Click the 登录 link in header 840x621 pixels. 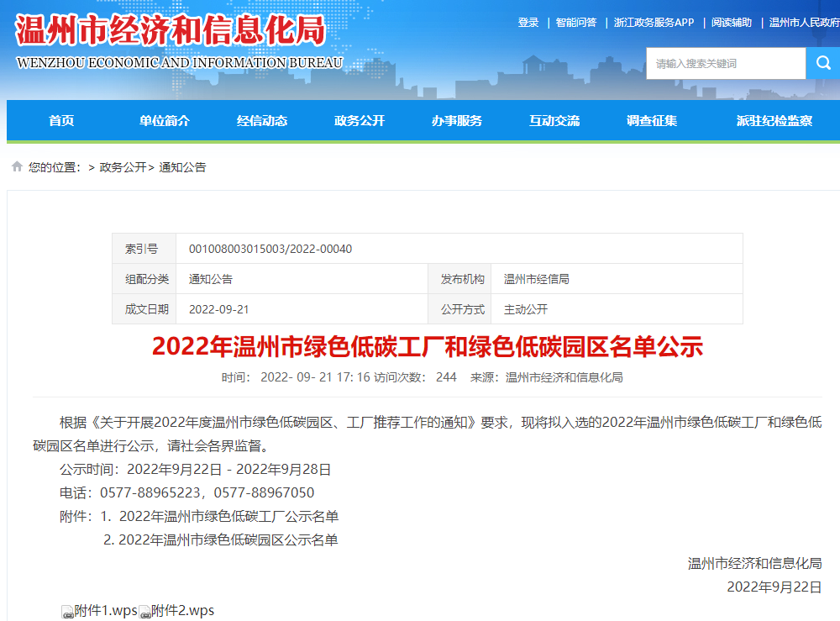pyautogui.click(x=528, y=23)
